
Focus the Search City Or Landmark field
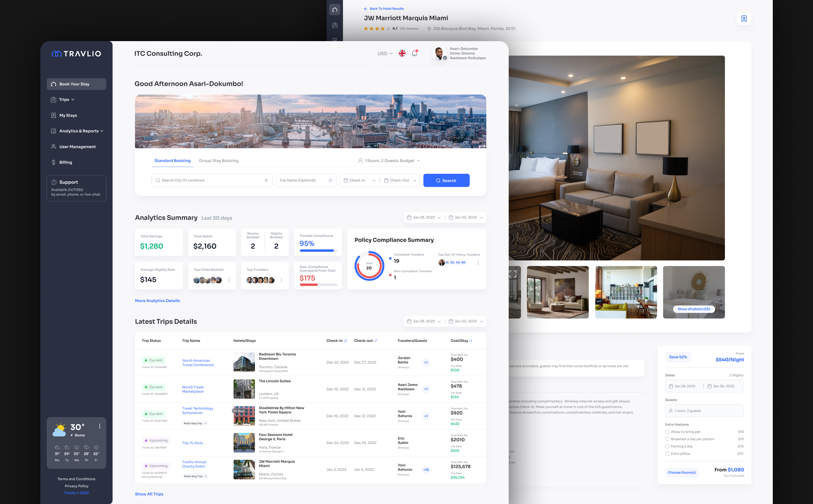pos(212,180)
